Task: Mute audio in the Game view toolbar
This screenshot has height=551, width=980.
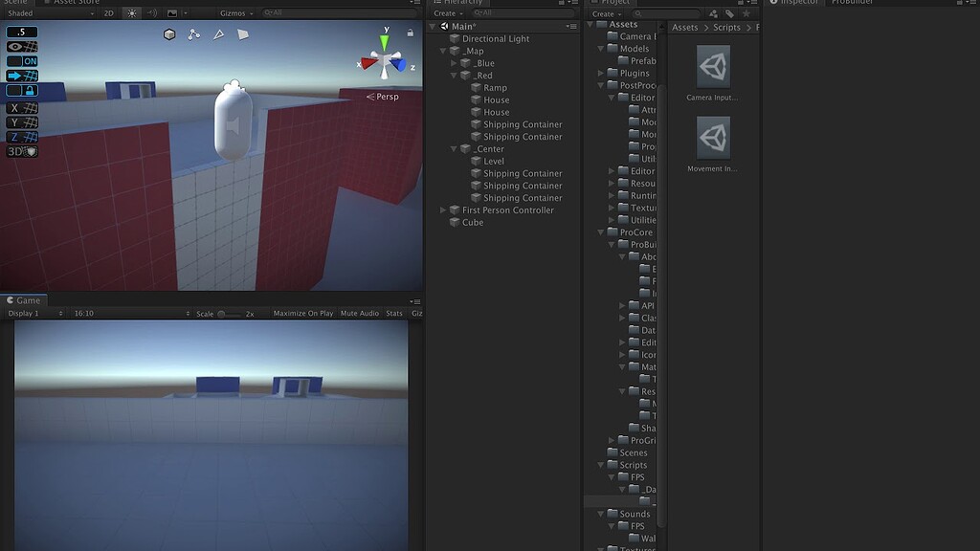Action: tap(358, 313)
